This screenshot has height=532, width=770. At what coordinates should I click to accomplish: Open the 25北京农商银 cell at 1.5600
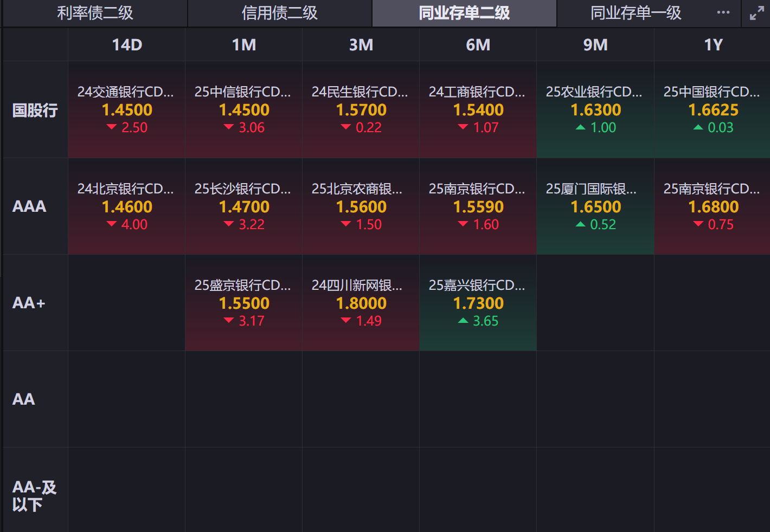(361, 206)
